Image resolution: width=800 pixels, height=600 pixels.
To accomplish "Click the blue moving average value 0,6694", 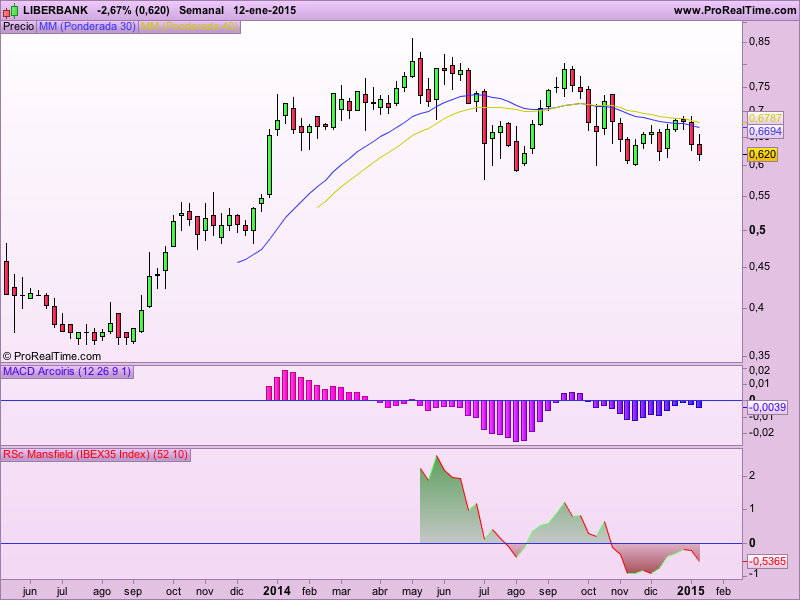I will click(x=765, y=131).
